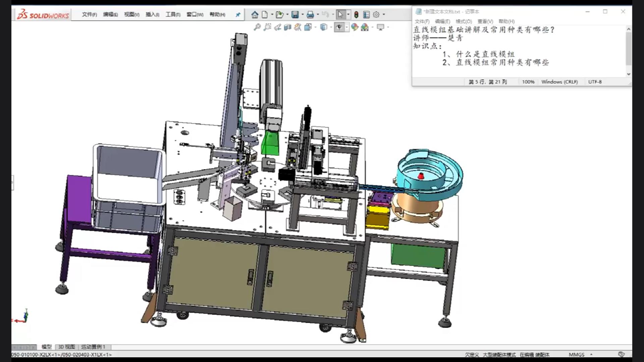Image resolution: width=644 pixels, height=362 pixels.
Task: Click the Notepad vertical scrollbar thumb
Action: click(x=629, y=49)
